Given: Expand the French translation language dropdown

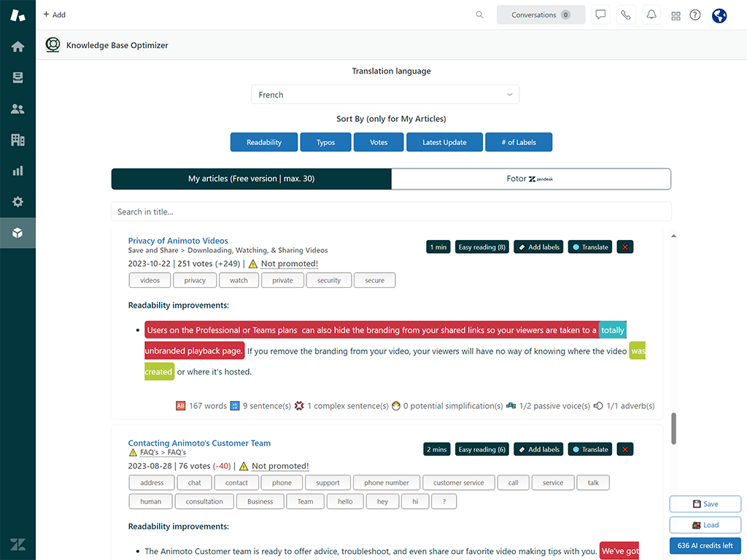Looking at the screenshot, I should click(385, 95).
